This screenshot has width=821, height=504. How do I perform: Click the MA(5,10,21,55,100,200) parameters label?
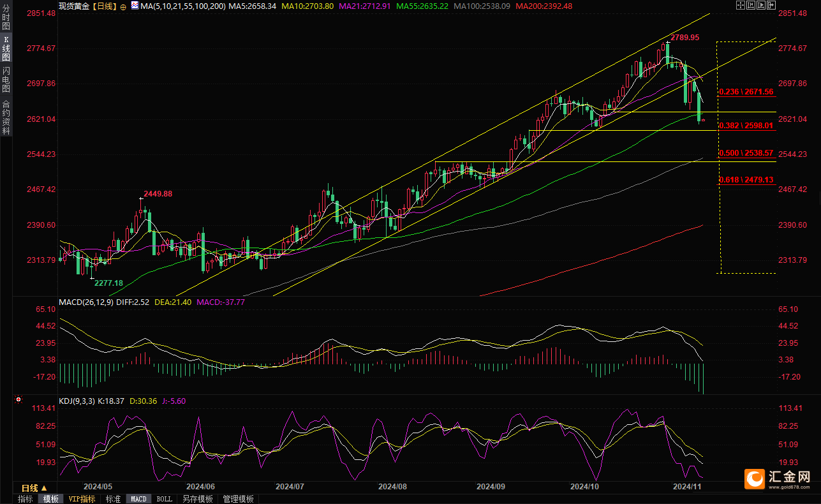point(182,6)
